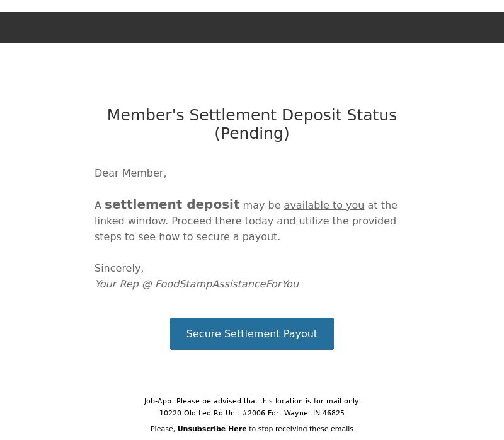Click the Member's Settlement Deposit Status heading
Screen dimensions: 504x440
point(252,124)
